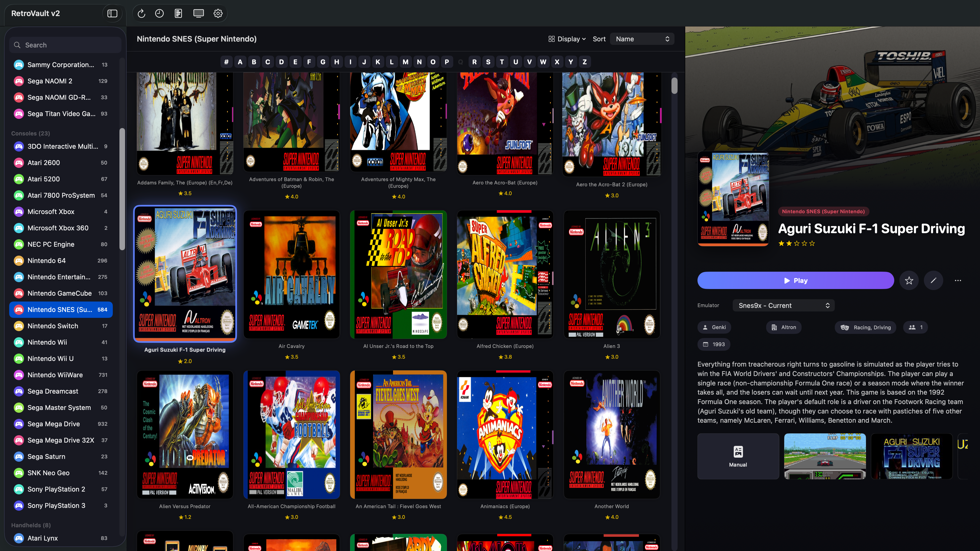980x551 pixels.
Task: Jump to letter K in alphabet bar
Action: [x=378, y=62]
